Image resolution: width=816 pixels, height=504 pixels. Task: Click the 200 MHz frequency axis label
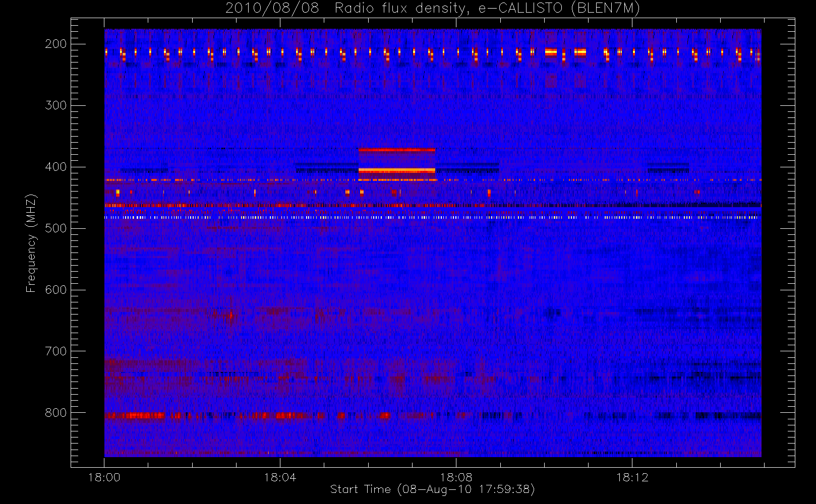(56, 44)
